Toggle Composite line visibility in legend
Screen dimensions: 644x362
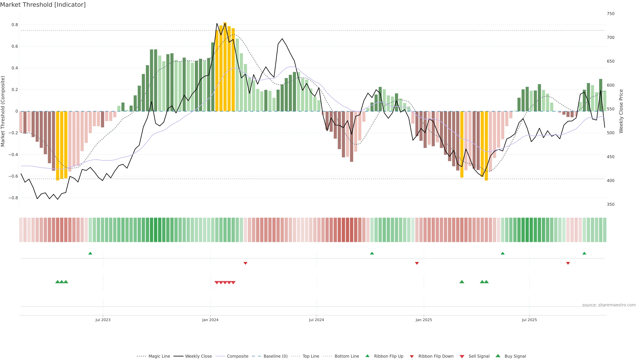(237, 356)
